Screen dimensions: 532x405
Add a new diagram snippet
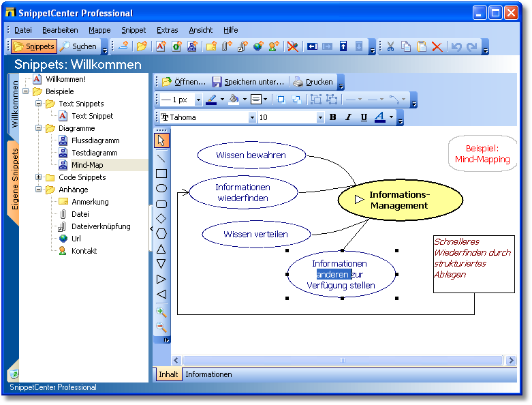pyautogui.click(x=192, y=46)
